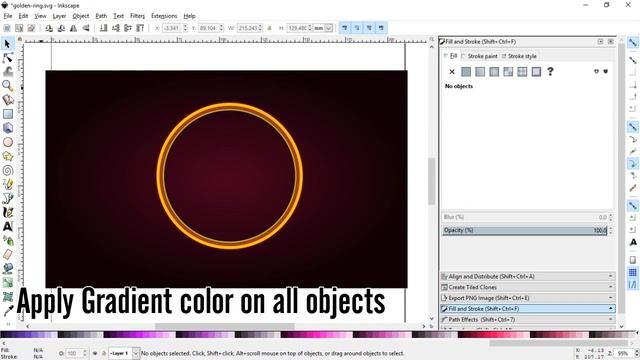This screenshot has height=360, width=640.
Task: Choose Pattern fill type
Action: pos(522,72)
